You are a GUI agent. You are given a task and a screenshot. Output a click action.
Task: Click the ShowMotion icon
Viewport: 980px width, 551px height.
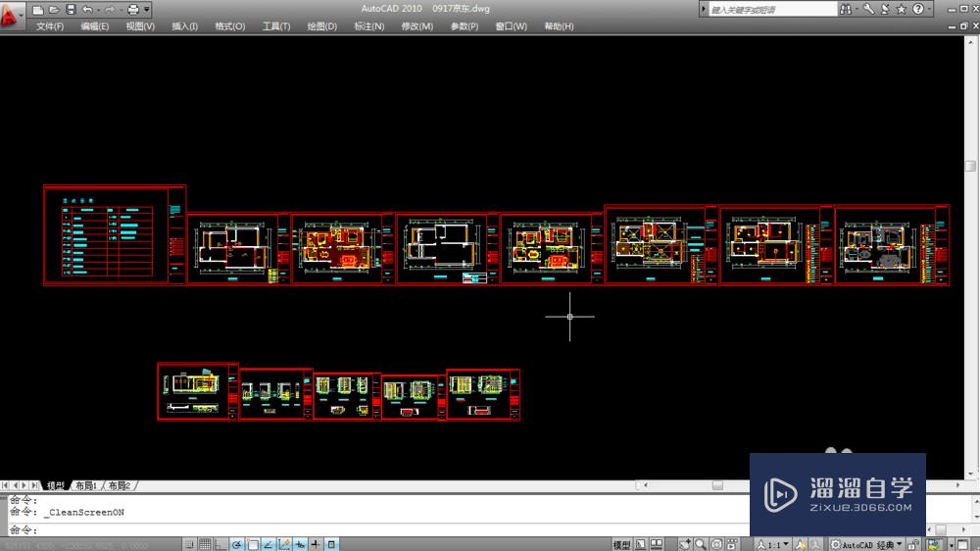pos(732,544)
